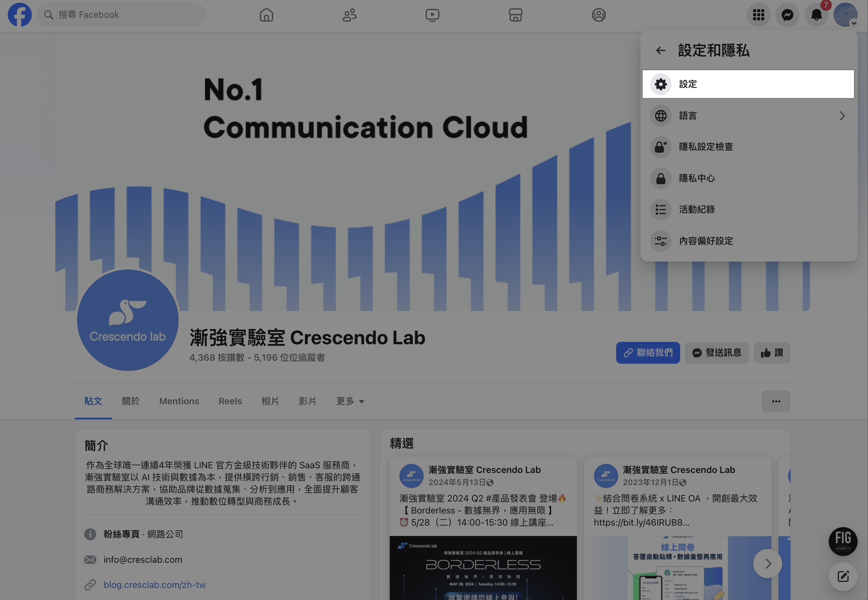Open 隱私中心
Viewport: 868px width, 600px height.
(748, 178)
